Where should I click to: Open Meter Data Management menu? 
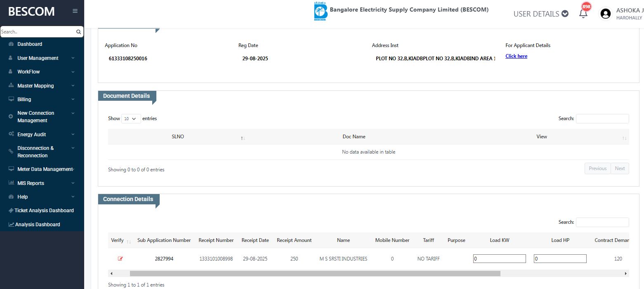click(x=45, y=169)
